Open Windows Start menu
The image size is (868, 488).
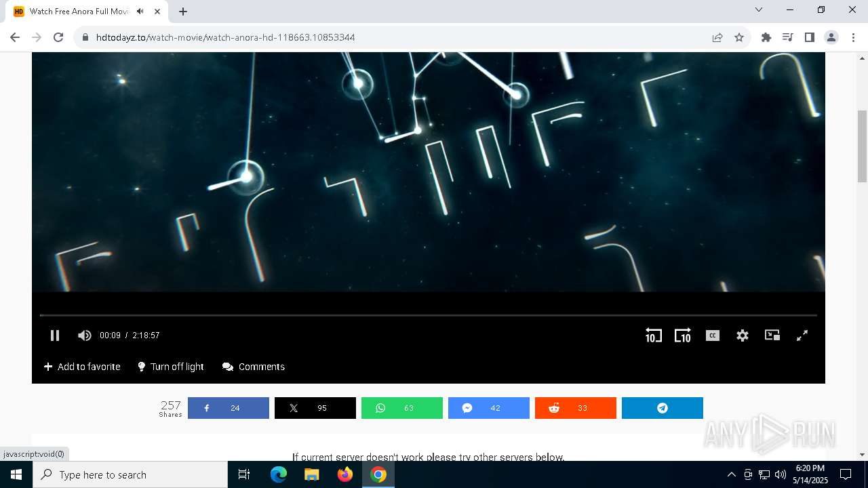coord(16,474)
